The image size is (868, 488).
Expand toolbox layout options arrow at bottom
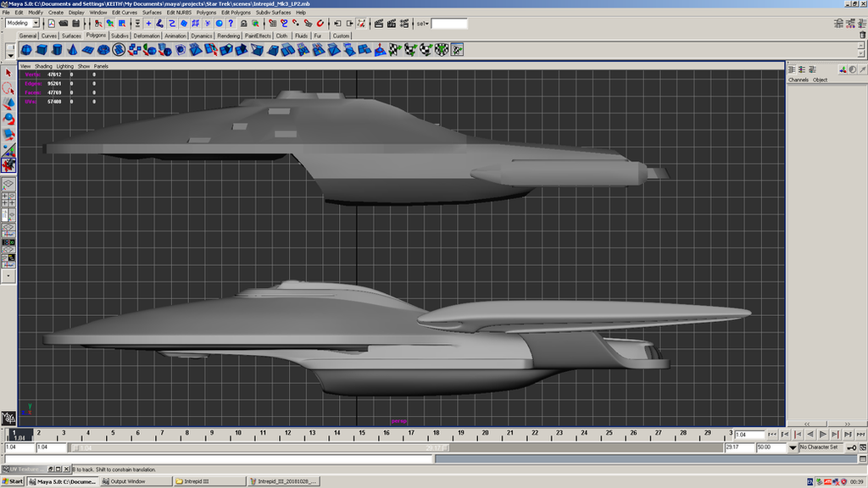click(x=8, y=275)
